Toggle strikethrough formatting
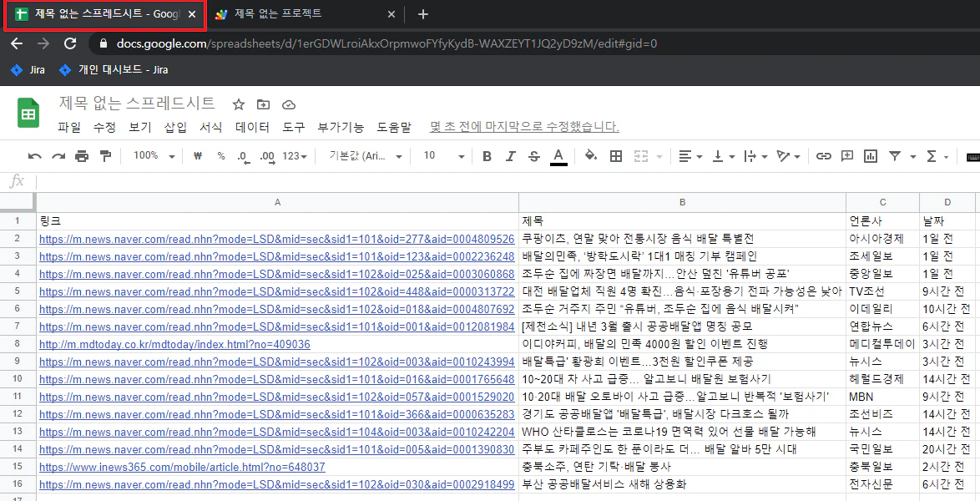 pos(533,156)
